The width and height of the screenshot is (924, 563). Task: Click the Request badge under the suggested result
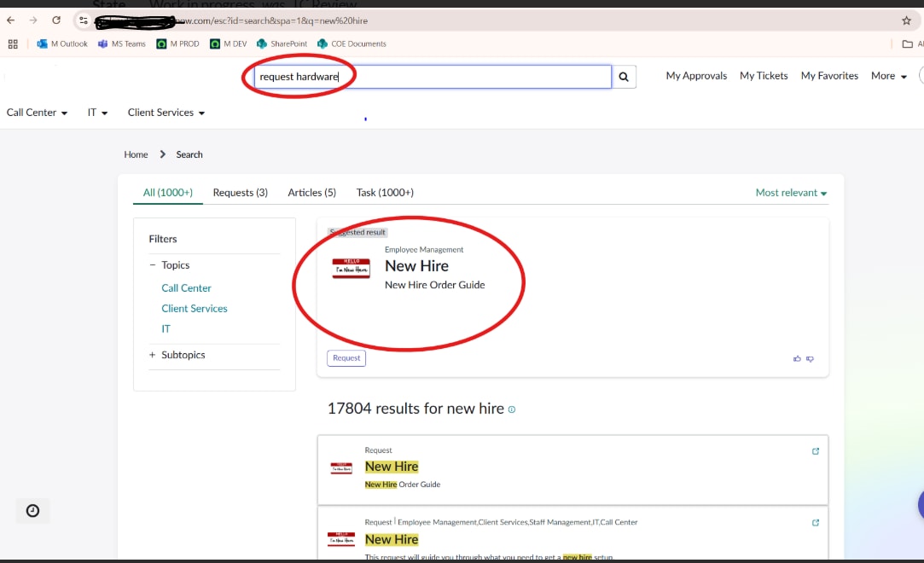pos(346,357)
